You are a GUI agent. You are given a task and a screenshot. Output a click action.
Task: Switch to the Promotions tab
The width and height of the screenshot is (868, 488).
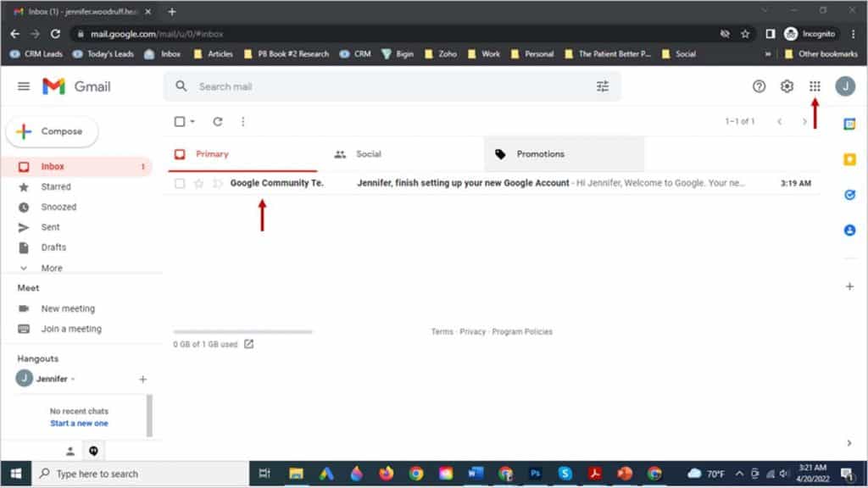pyautogui.click(x=564, y=154)
